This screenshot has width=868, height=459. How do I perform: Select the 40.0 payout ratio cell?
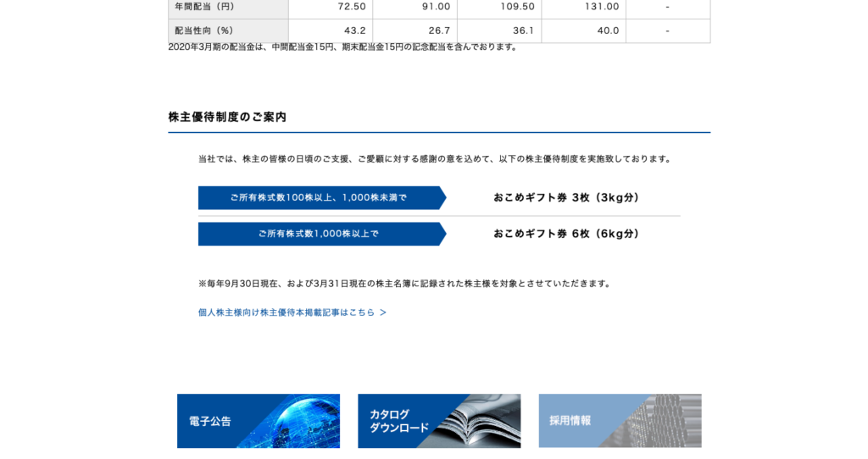coord(583,31)
